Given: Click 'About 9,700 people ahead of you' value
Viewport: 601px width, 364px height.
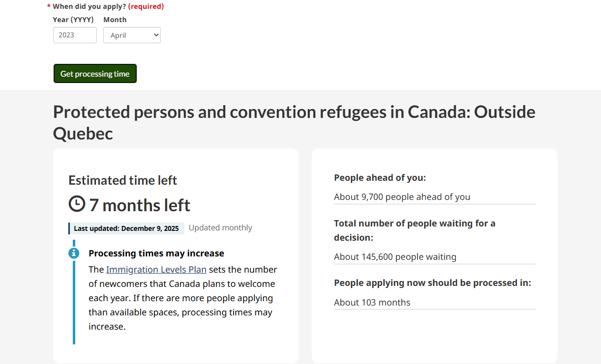Looking at the screenshot, I should (402, 197).
